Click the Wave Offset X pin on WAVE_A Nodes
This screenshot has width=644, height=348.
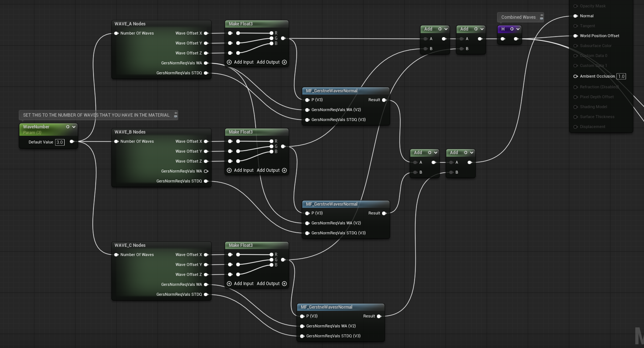206,33
